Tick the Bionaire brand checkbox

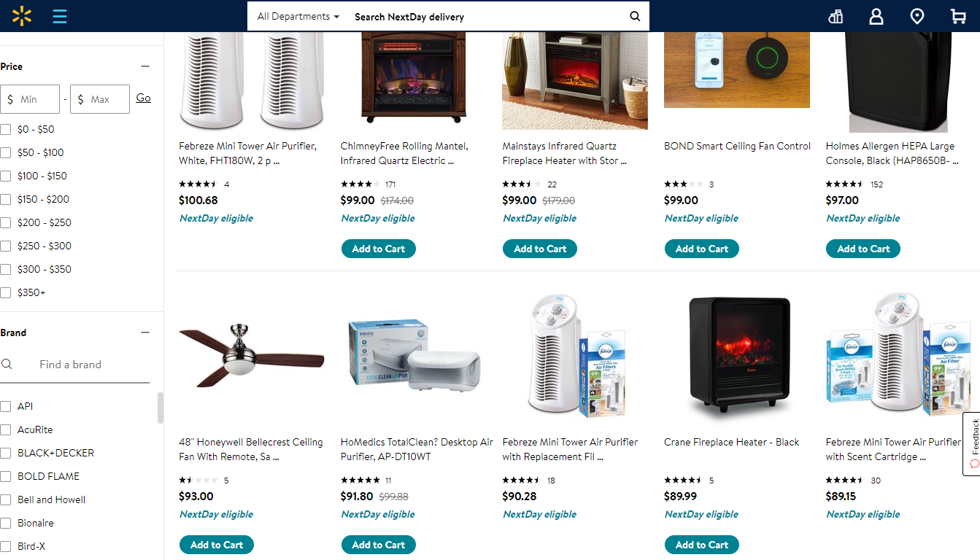point(6,523)
